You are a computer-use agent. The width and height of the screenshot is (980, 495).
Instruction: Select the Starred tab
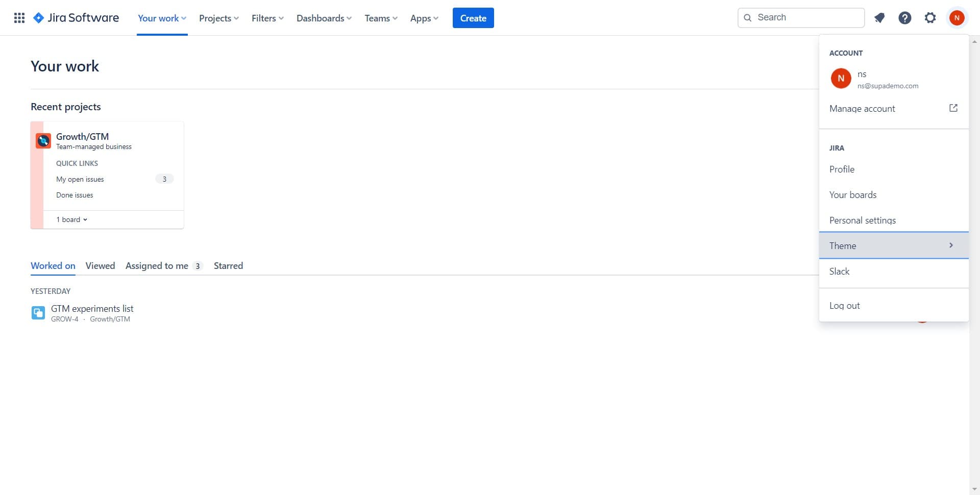point(228,265)
